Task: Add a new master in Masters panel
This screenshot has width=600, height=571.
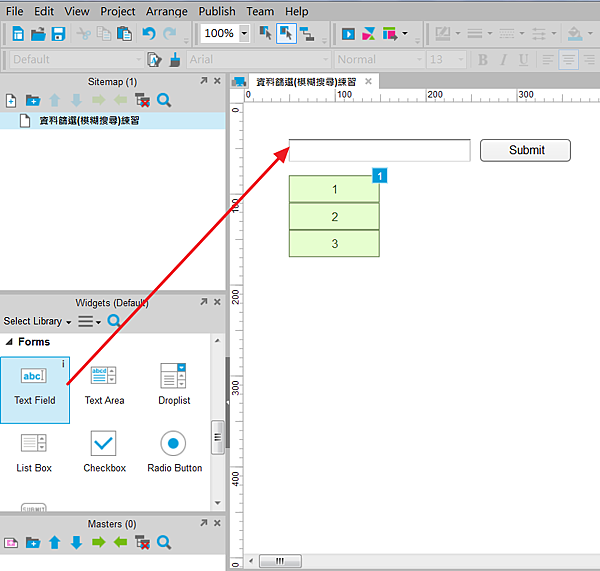Action: click(x=11, y=542)
